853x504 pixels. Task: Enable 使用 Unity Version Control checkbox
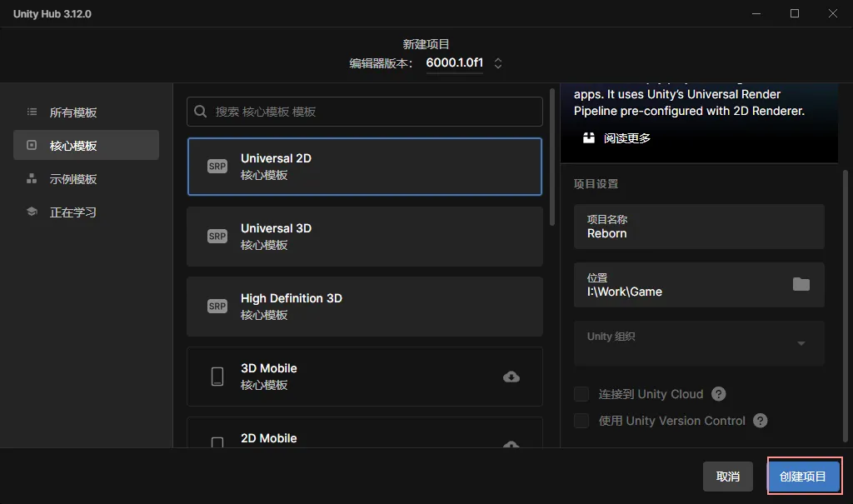click(581, 421)
